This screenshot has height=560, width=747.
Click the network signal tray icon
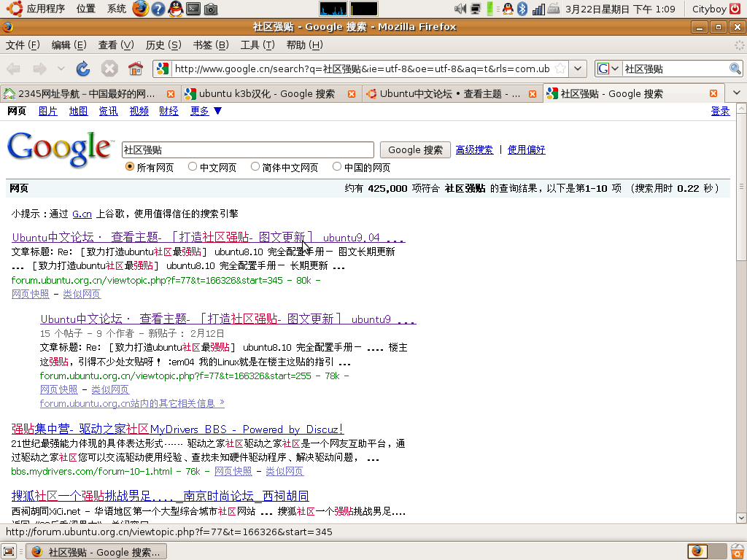538,9
